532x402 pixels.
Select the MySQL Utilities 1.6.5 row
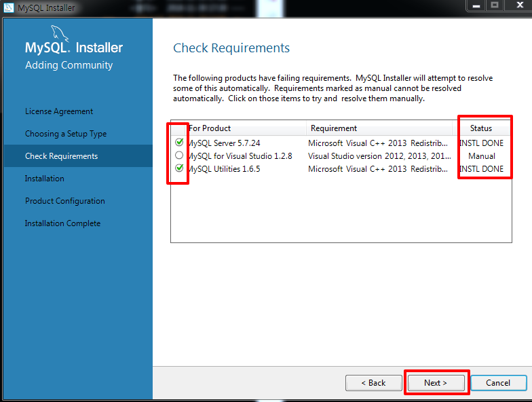[x=341, y=168]
